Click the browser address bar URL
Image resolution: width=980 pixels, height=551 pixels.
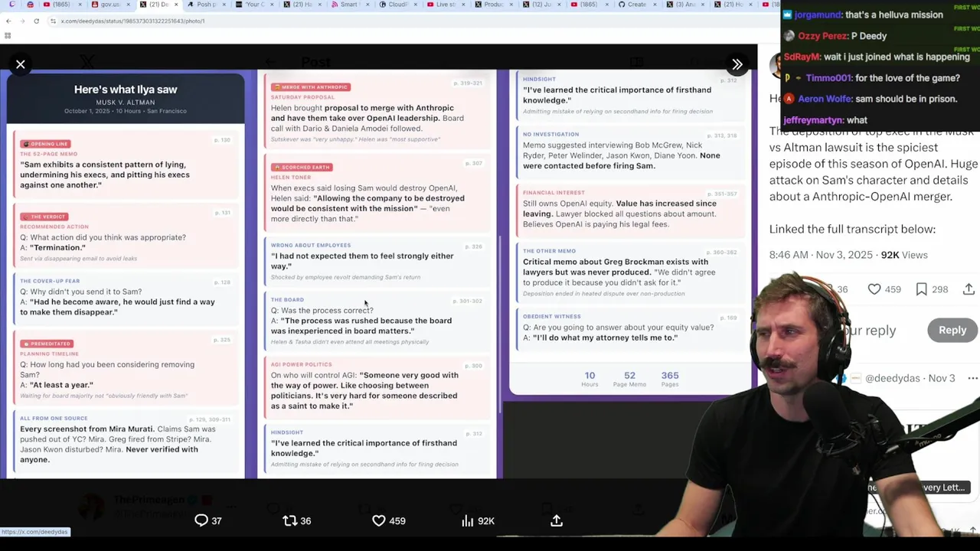coord(132,21)
